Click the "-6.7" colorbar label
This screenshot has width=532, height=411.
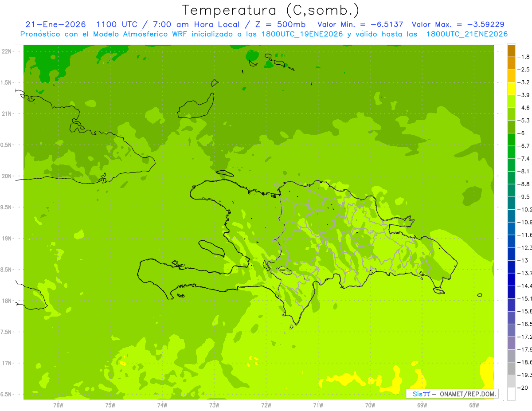(x=524, y=146)
